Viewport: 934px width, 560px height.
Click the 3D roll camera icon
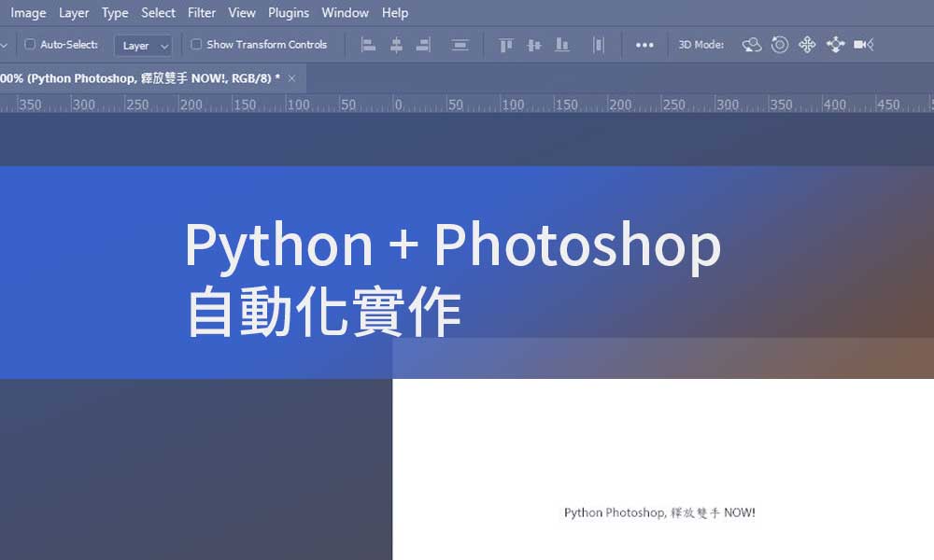tap(780, 45)
